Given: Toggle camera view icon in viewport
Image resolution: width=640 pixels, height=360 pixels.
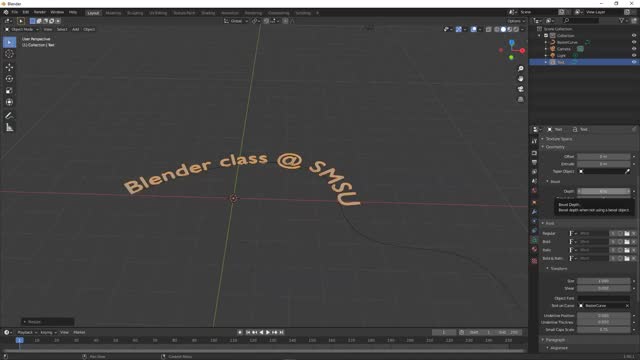Looking at the screenshot, I should point(520,89).
